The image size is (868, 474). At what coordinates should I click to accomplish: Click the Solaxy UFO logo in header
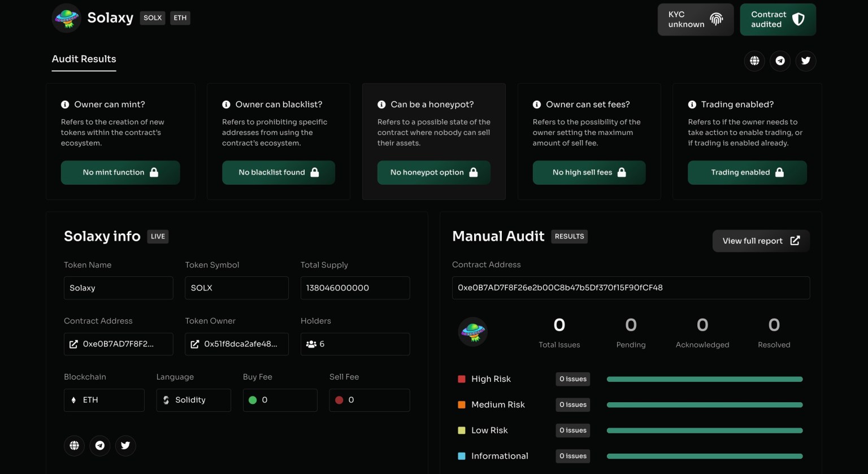pyautogui.click(x=67, y=18)
